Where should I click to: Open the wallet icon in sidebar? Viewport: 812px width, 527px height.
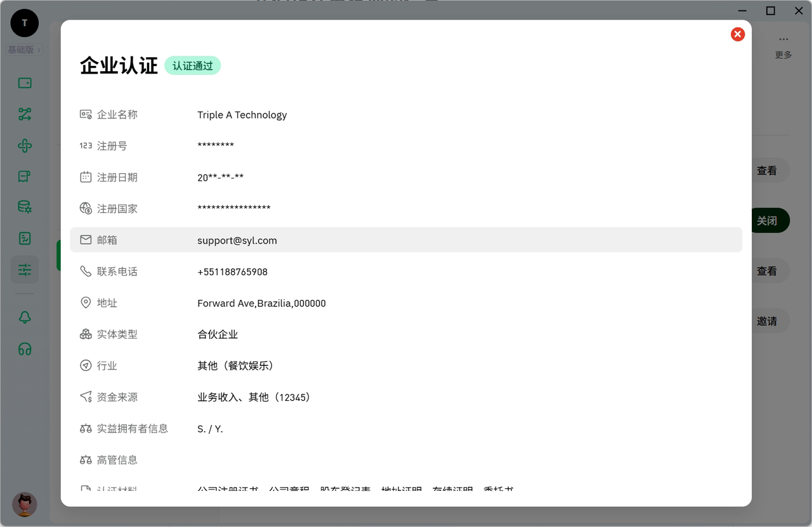(25, 83)
